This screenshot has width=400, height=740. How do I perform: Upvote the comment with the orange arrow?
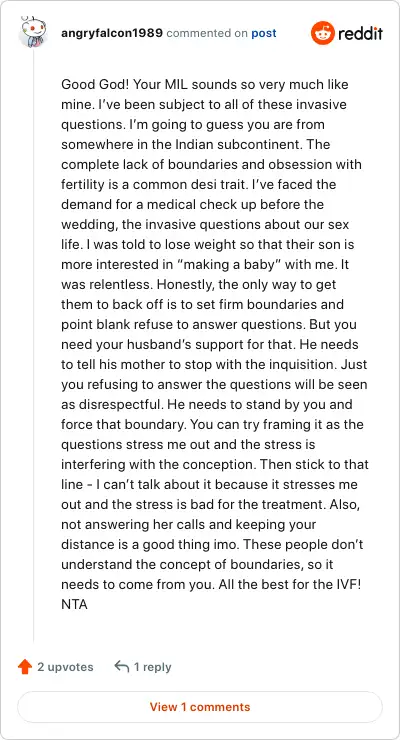[x=25, y=667]
